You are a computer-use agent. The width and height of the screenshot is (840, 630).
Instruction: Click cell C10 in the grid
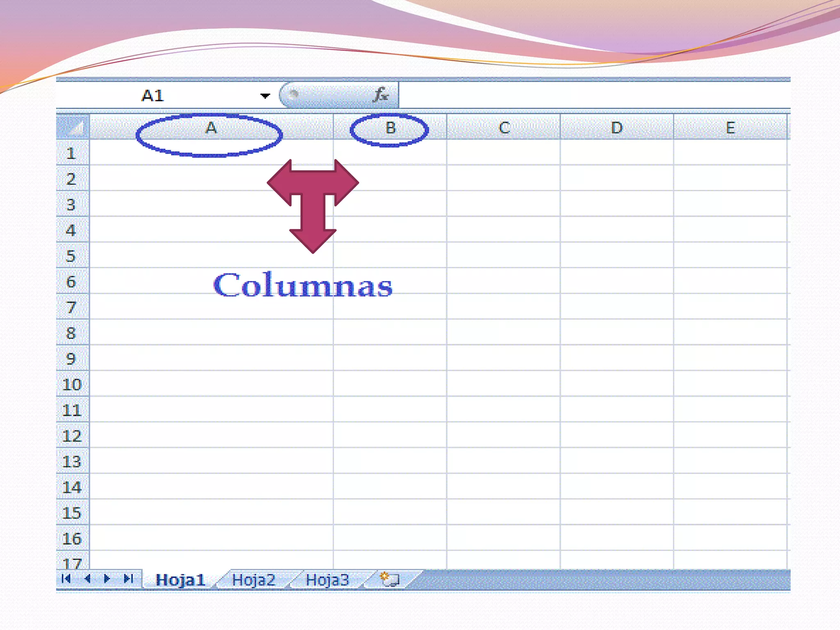[x=504, y=384]
